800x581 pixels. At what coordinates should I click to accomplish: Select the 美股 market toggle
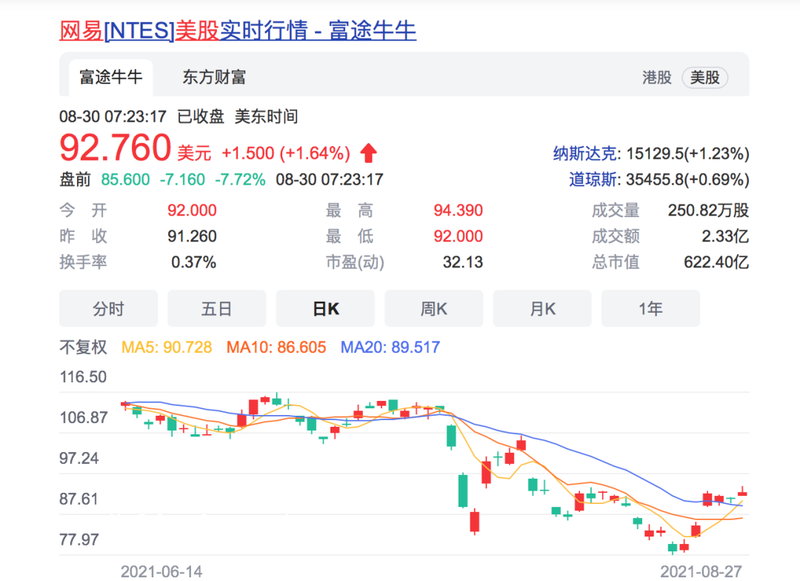coord(705,77)
